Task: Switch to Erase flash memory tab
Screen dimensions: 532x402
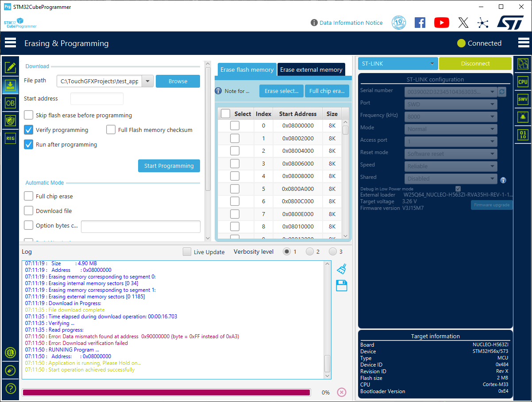Action: click(247, 70)
